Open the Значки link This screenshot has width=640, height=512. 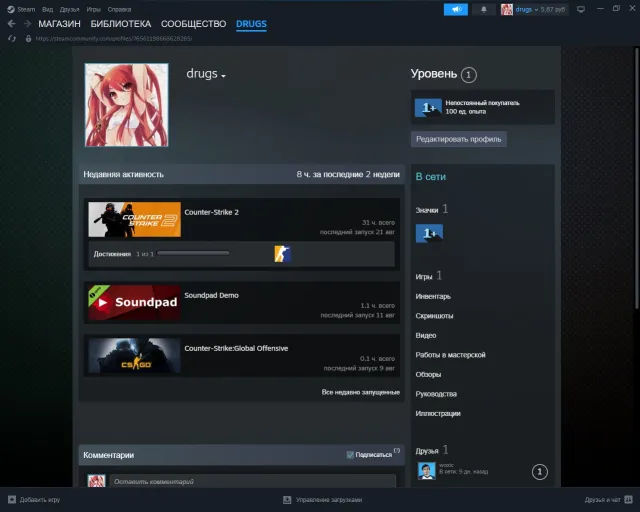(x=427, y=210)
